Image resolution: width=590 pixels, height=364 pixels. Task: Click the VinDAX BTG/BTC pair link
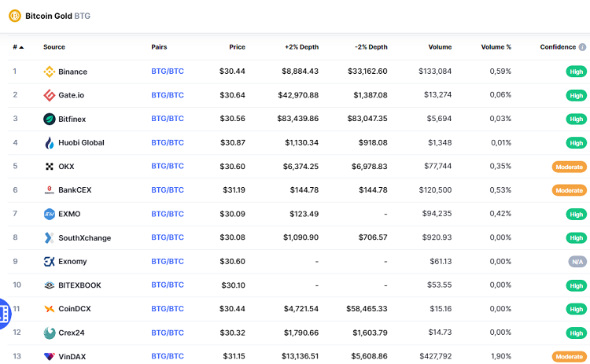coord(168,356)
